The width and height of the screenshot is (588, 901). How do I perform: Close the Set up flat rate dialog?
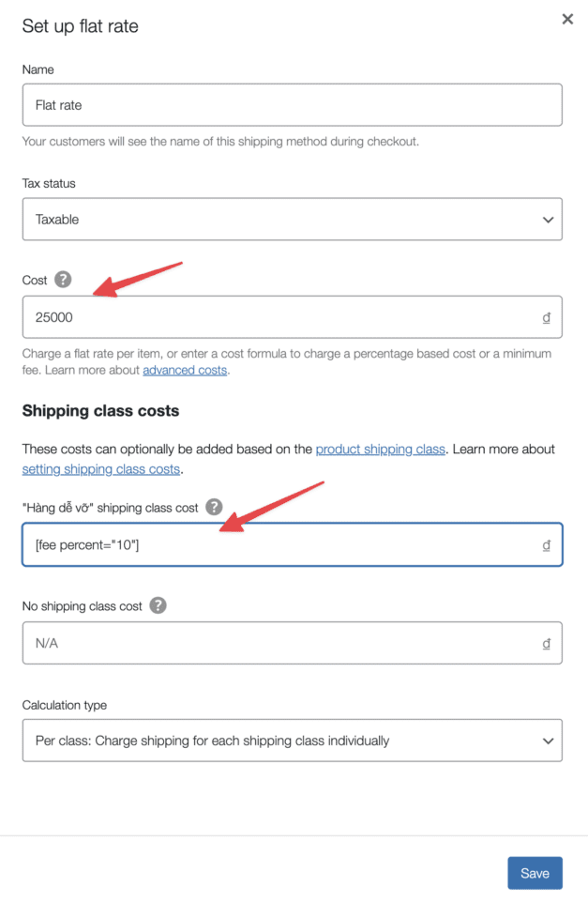point(567,19)
